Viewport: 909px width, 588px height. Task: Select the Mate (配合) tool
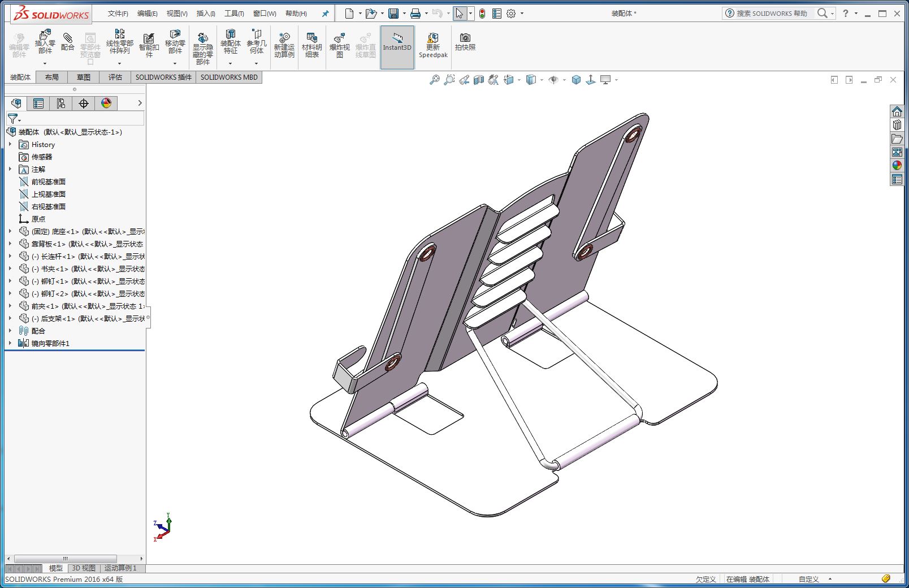pyautogui.click(x=68, y=43)
